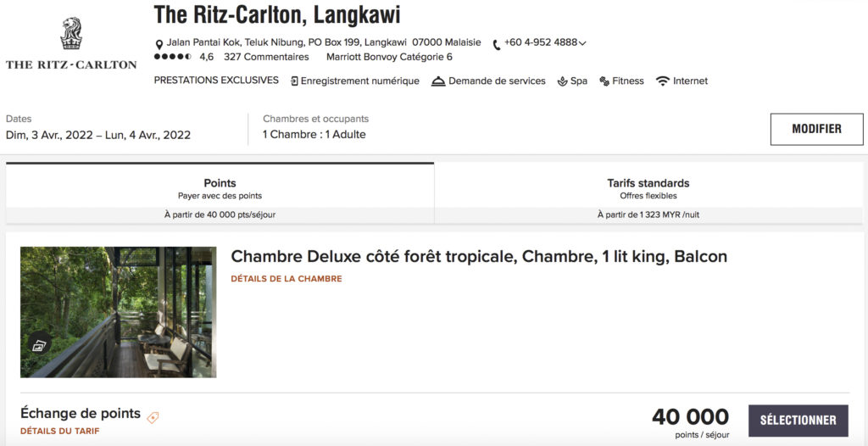Open photo gallery icon on room image

(37, 345)
